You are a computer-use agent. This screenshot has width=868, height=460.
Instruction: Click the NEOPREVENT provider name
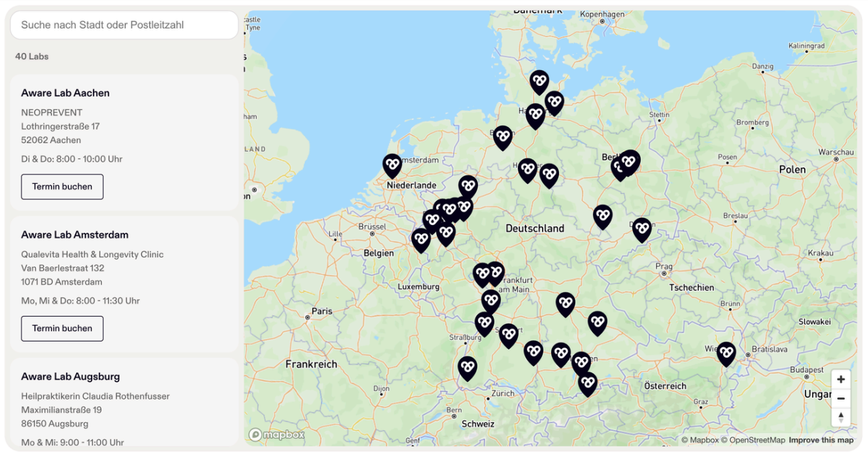pyautogui.click(x=52, y=112)
